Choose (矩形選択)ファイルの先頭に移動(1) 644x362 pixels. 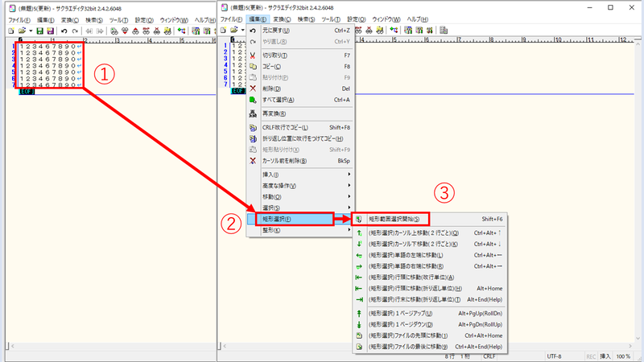[x=430, y=335]
